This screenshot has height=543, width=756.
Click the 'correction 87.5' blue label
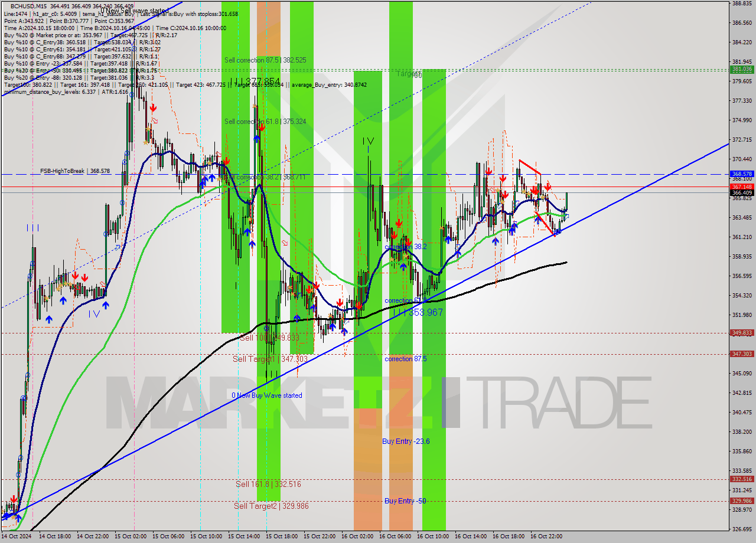coord(406,359)
